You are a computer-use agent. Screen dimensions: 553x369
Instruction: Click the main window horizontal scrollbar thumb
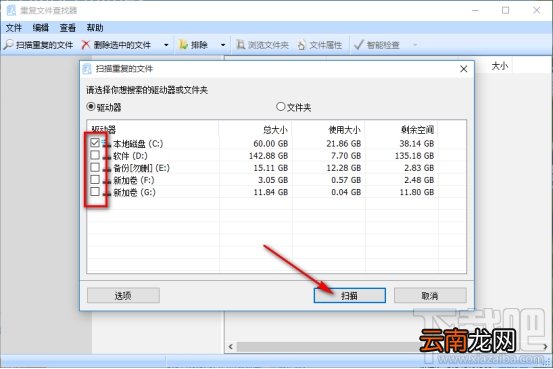(x=328, y=346)
